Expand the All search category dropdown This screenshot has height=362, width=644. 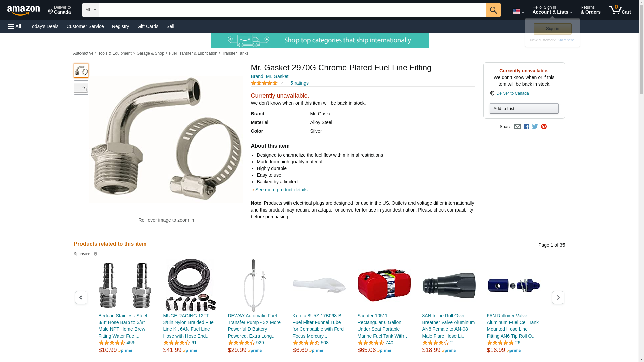[91, 10]
